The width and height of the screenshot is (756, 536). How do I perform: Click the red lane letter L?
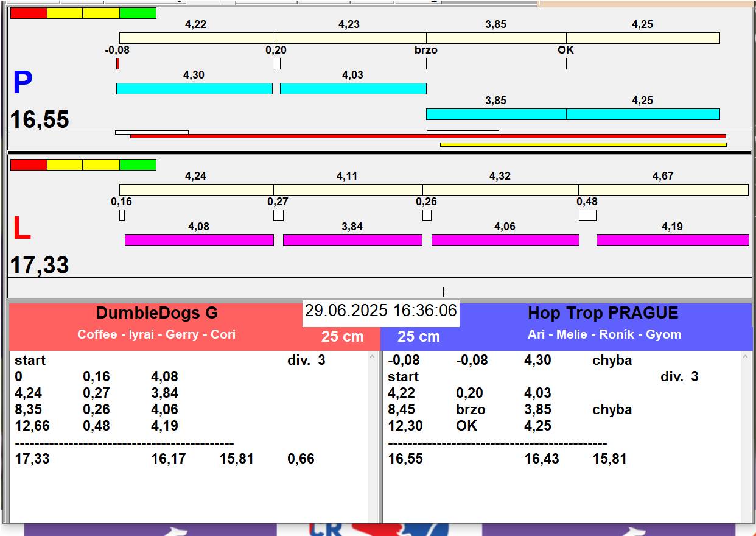[x=22, y=229]
